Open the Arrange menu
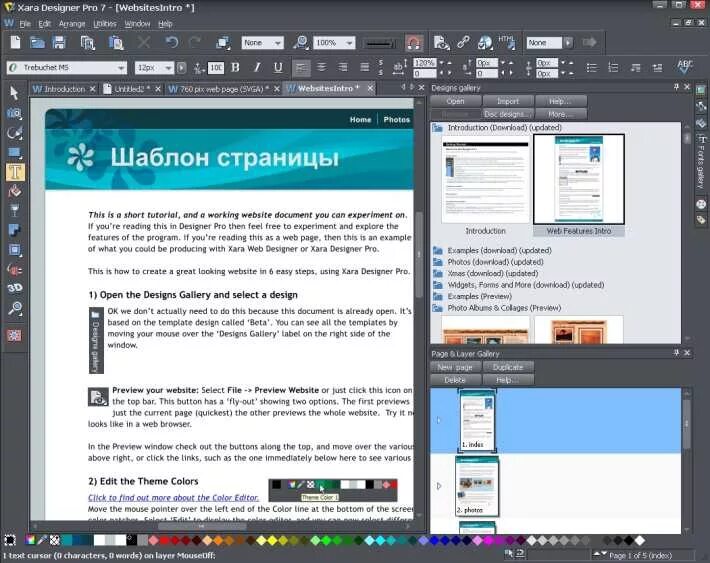This screenshot has height=563, width=710. (72, 24)
